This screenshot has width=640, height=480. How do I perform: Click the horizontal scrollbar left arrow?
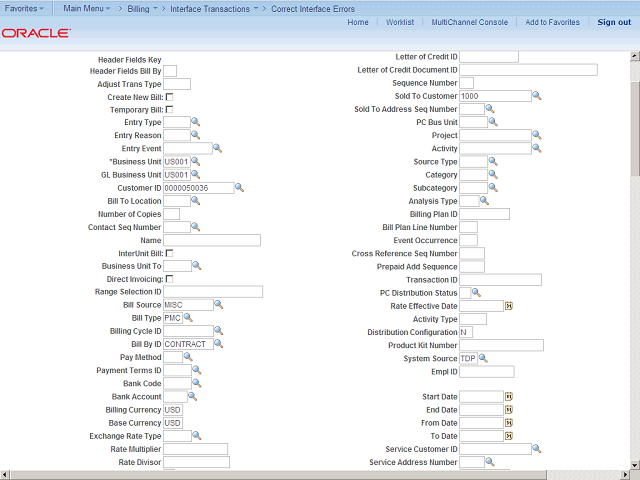click(x=4, y=475)
